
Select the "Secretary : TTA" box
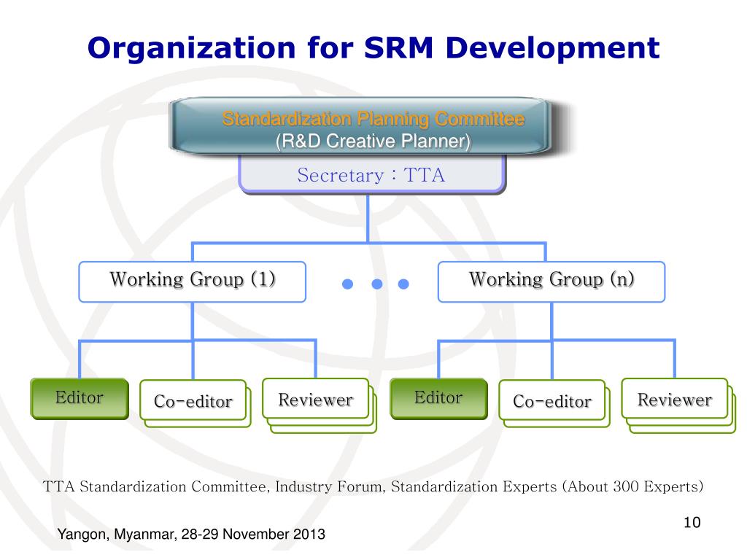[x=371, y=175]
